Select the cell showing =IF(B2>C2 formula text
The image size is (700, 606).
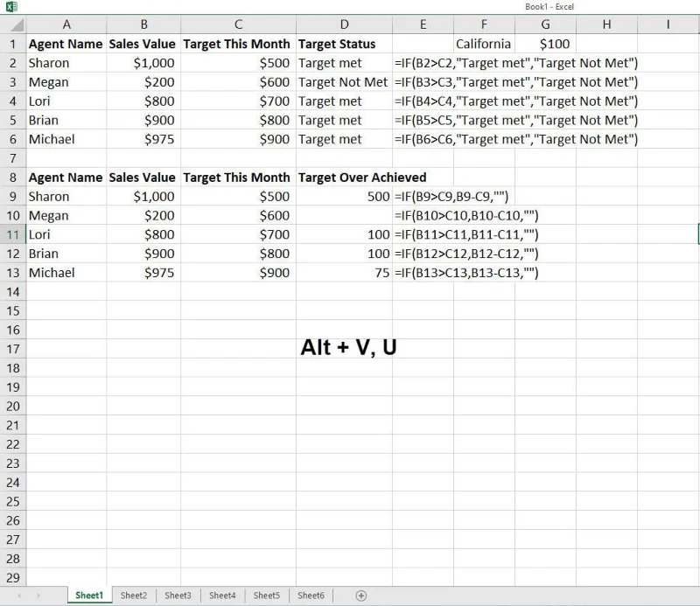(423, 62)
